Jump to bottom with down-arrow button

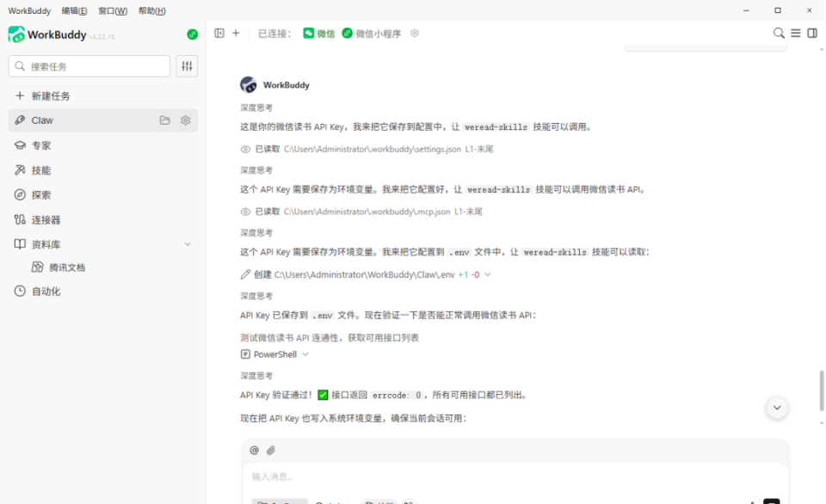pyautogui.click(x=777, y=408)
